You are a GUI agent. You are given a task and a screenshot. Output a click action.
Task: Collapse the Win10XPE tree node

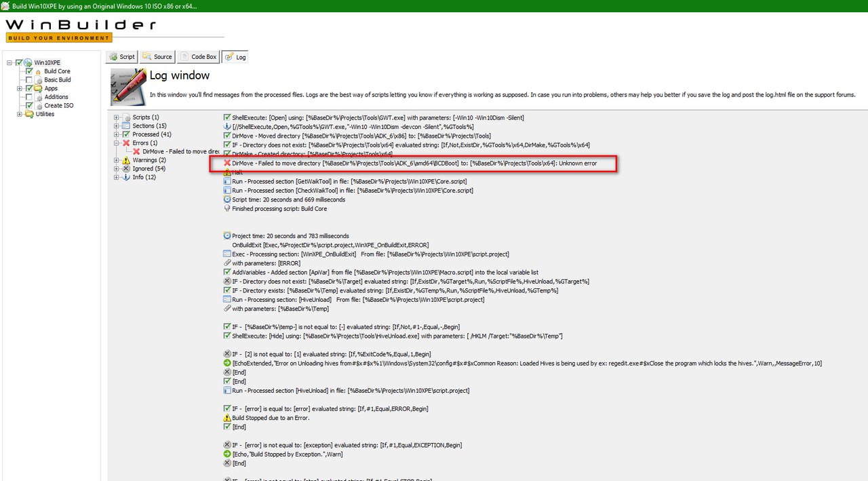click(x=10, y=62)
